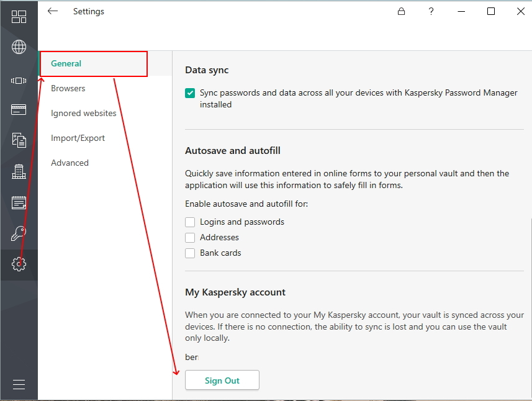Open the Documents sidebar icon
Image resolution: width=532 pixels, height=401 pixels.
(19, 140)
